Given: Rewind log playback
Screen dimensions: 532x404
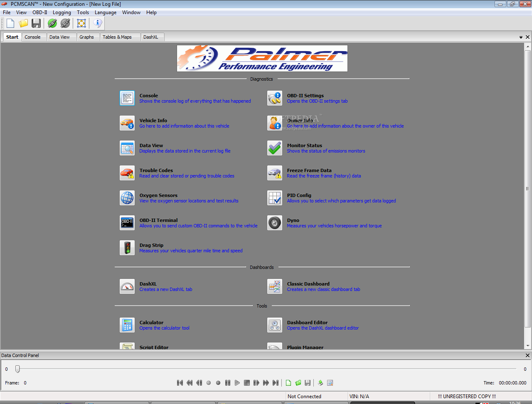Looking at the screenshot, I should click(190, 383).
